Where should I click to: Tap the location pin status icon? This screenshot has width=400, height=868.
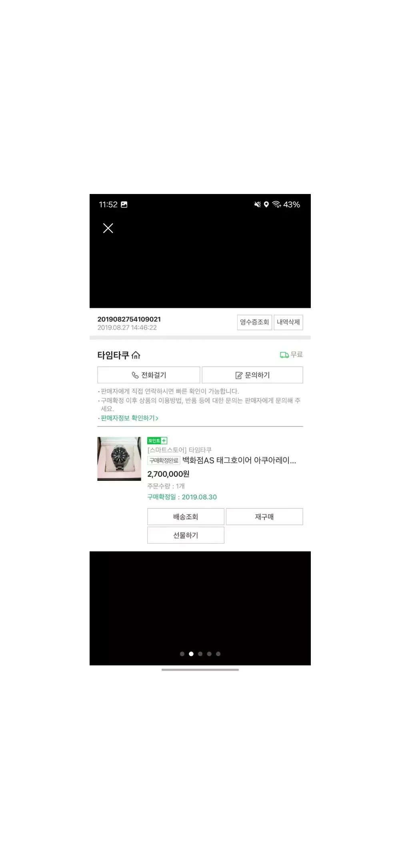(266, 204)
